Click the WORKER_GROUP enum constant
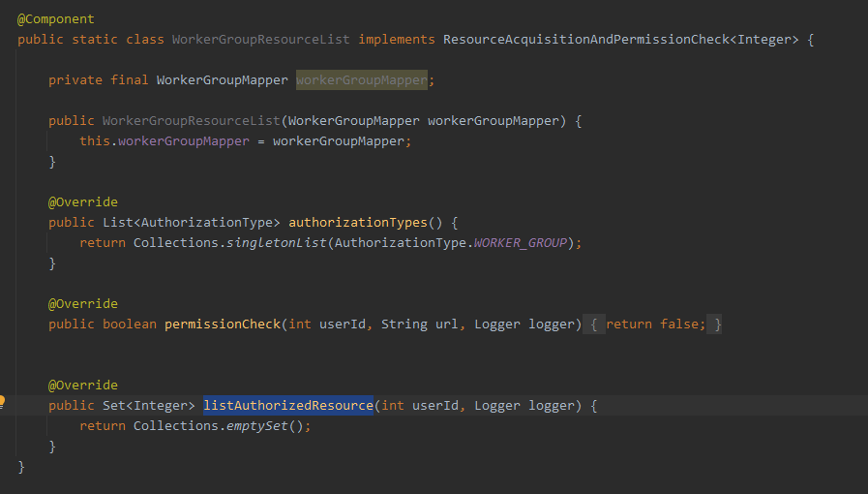The image size is (868, 494). 521,242
